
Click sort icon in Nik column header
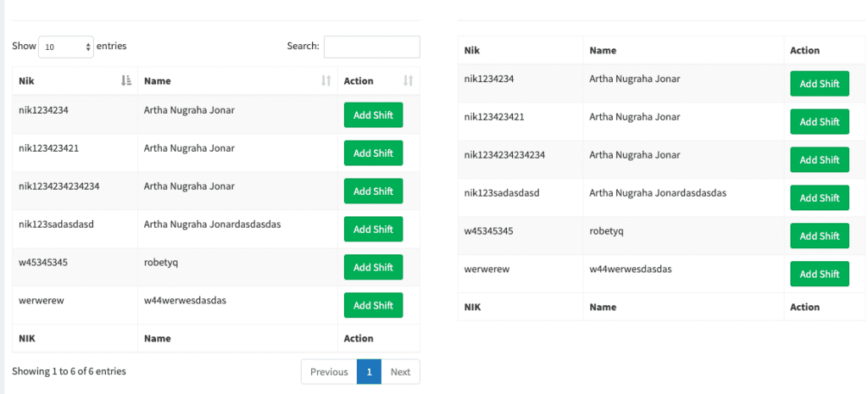click(x=126, y=81)
